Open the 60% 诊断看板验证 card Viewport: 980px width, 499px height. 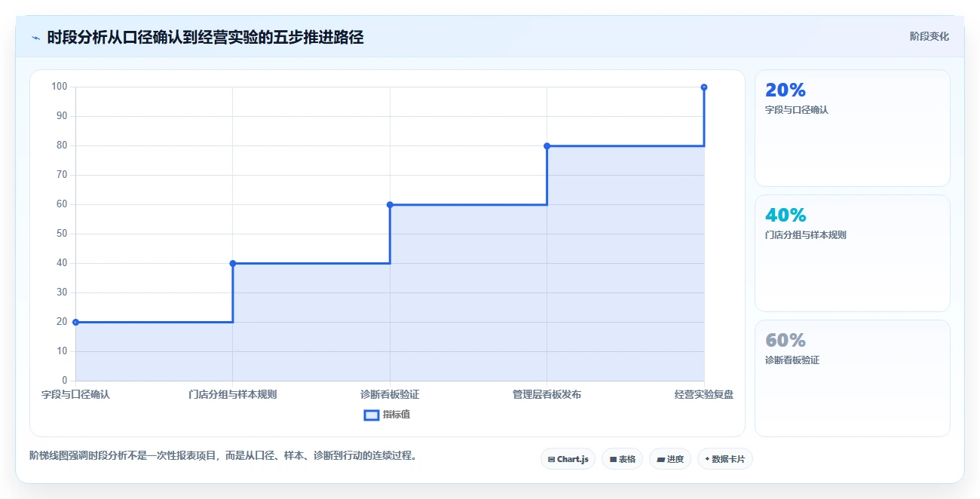[853, 378]
